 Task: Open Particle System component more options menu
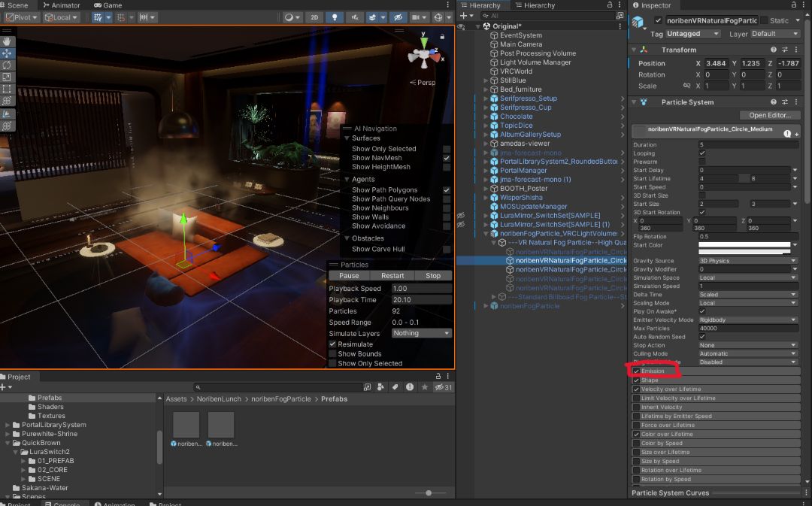pos(796,102)
